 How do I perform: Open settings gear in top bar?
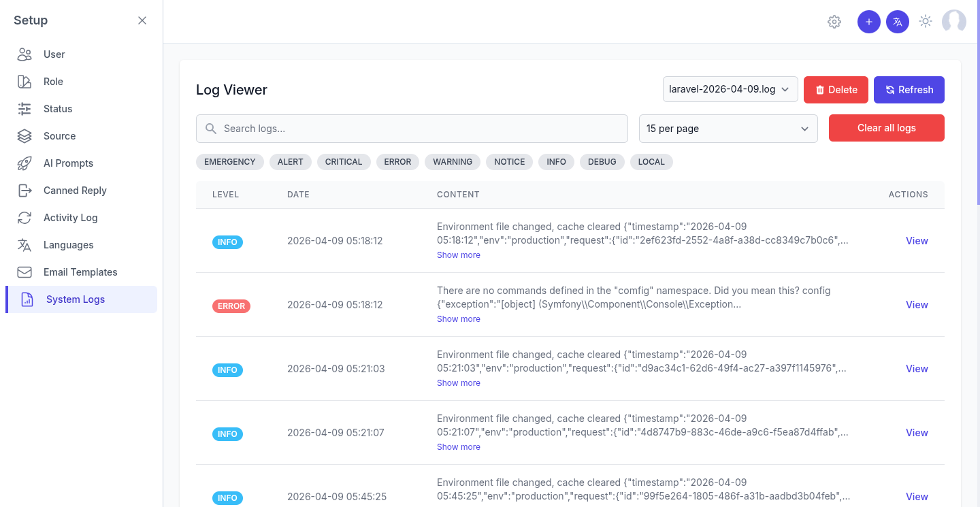[834, 22]
